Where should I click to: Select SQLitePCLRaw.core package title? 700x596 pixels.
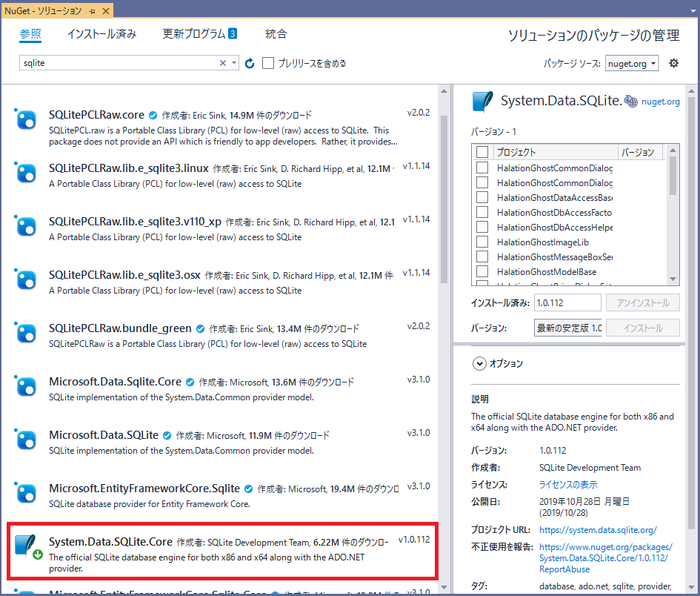tap(96, 115)
